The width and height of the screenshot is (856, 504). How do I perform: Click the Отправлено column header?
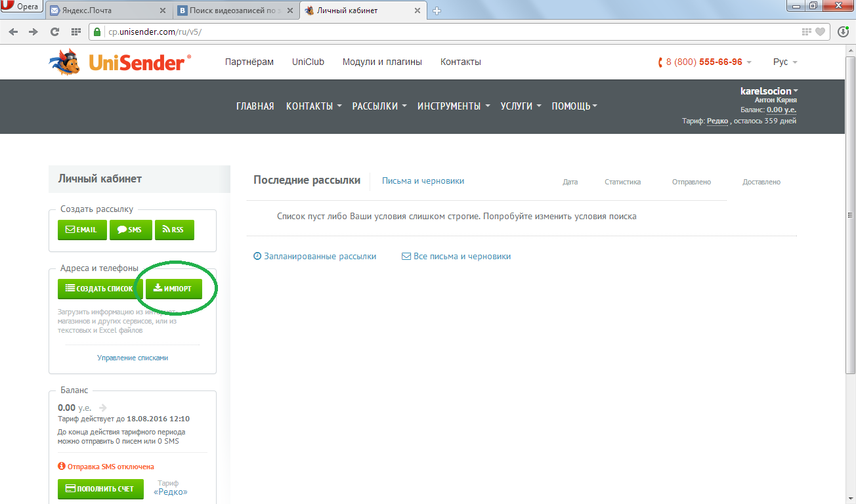point(691,182)
